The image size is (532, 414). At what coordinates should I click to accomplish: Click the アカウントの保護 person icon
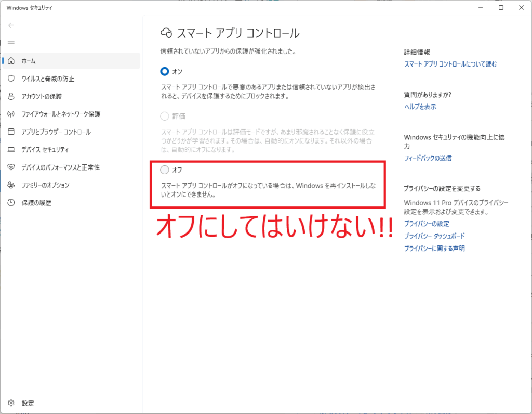pos(11,96)
